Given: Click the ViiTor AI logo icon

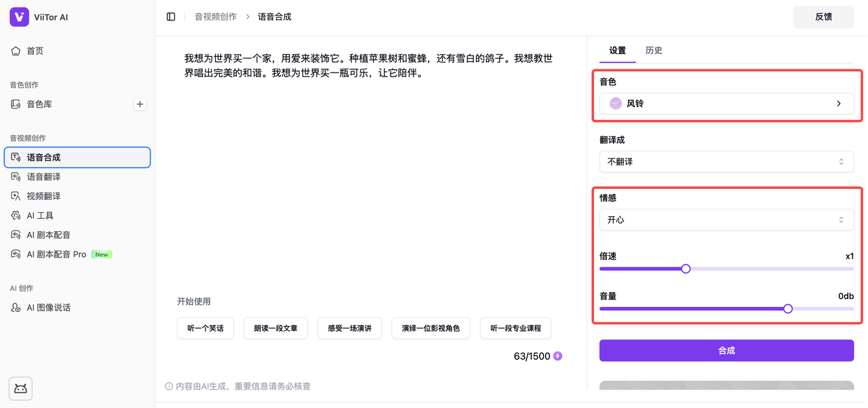Looking at the screenshot, I should click(19, 17).
